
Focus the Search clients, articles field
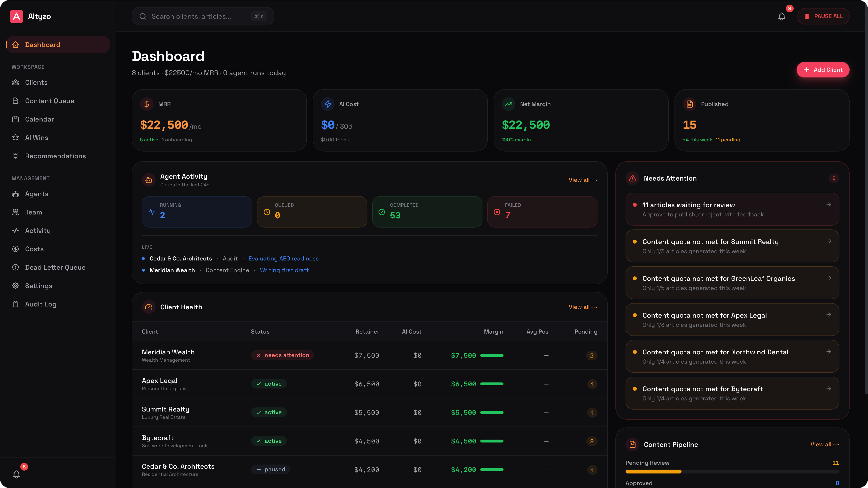click(x=203, y=16)
